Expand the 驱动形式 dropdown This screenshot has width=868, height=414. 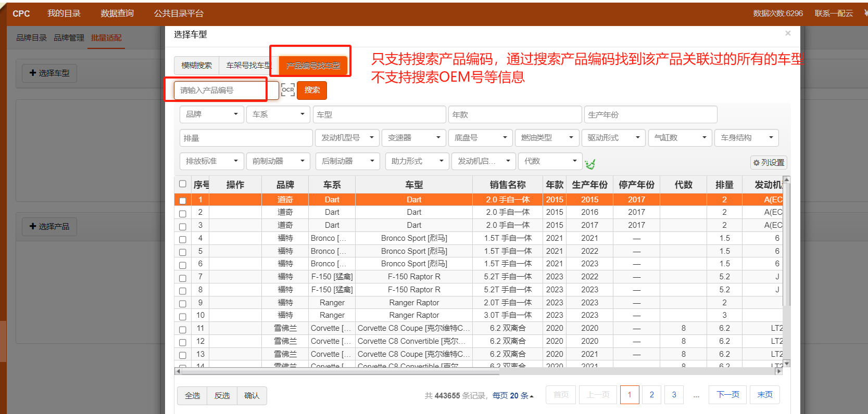pos(613,137)
